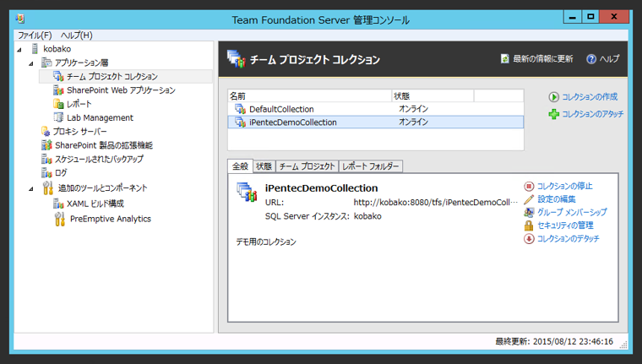The width and height of the screenshot is (642, 364).
Task: Click the iPentecDemoCollection row icon
Action: (240, 122)
